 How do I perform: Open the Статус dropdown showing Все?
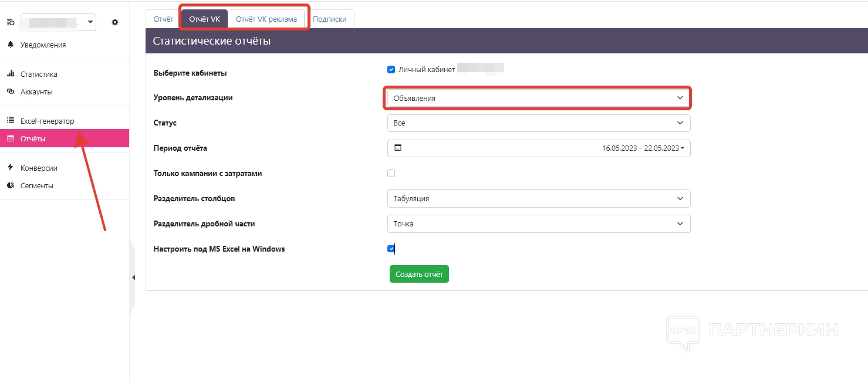(x=538, y=123)
